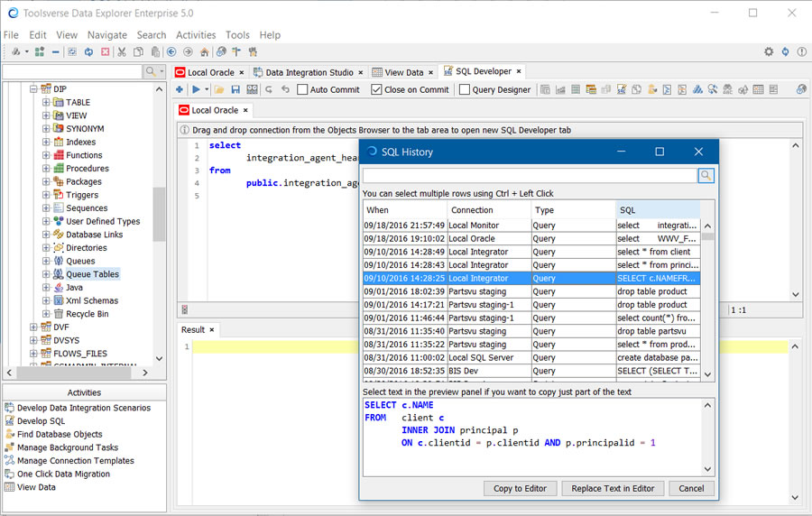Open the Tools menu
Image resolution: width=812 pixels, height=516 pixels.
pos(237,34)
